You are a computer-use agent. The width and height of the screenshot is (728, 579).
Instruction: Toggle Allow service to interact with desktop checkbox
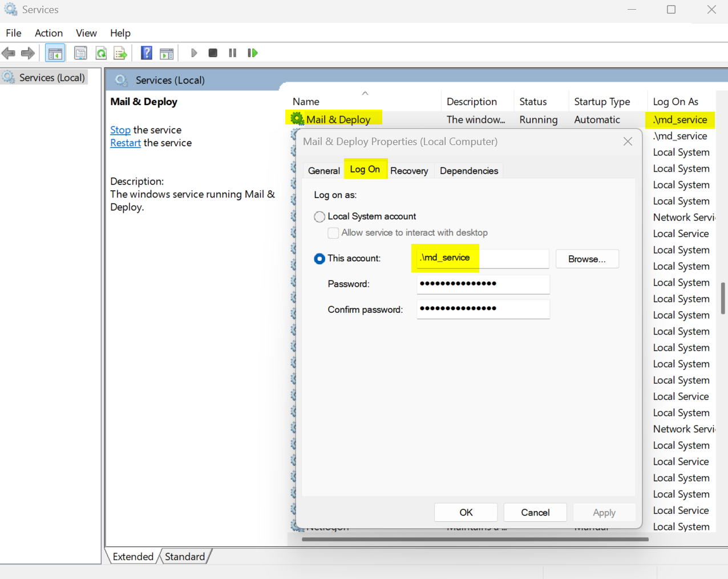tap(333, 233)
